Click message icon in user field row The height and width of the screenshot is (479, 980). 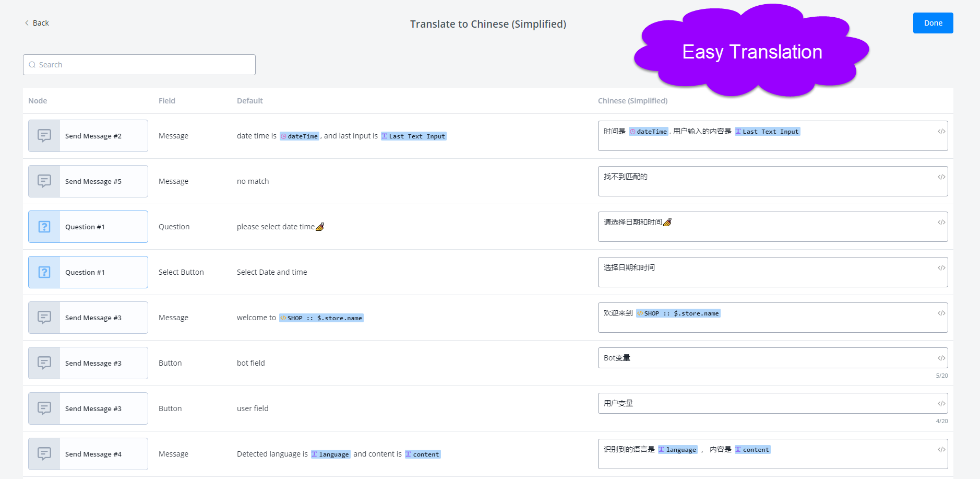(44, 408)
